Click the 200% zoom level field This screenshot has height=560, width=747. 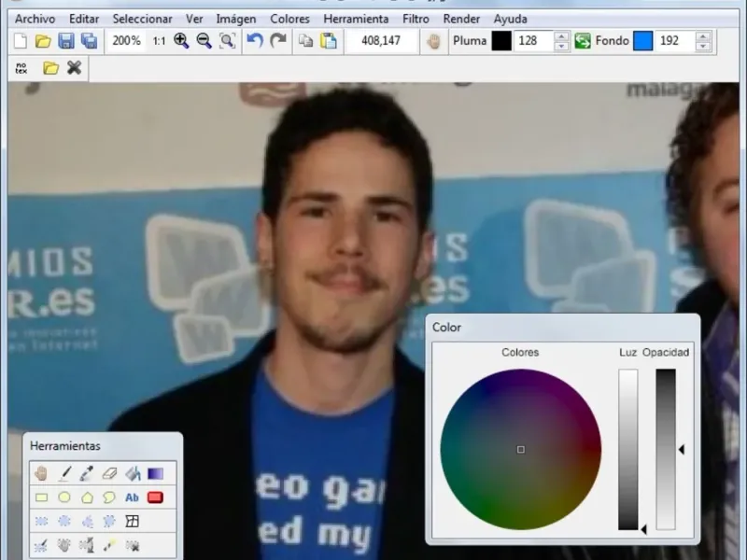pos(126,41)
